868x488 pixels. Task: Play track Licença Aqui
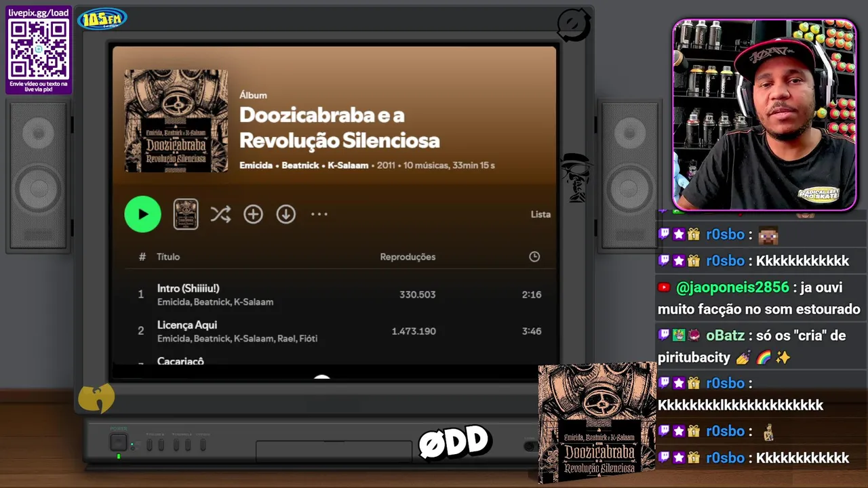pos(186,325)
